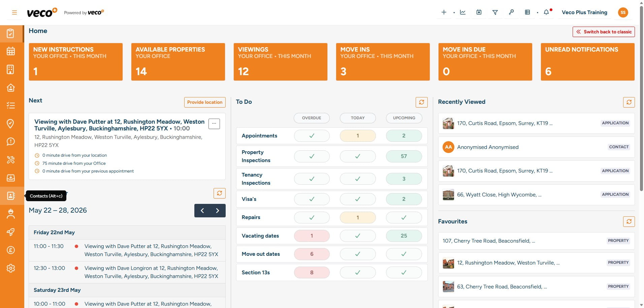This screenshot has height=308, width=644.
Task: Open the ellipsis menu on next viewing card
Action: tap(214, 124)
